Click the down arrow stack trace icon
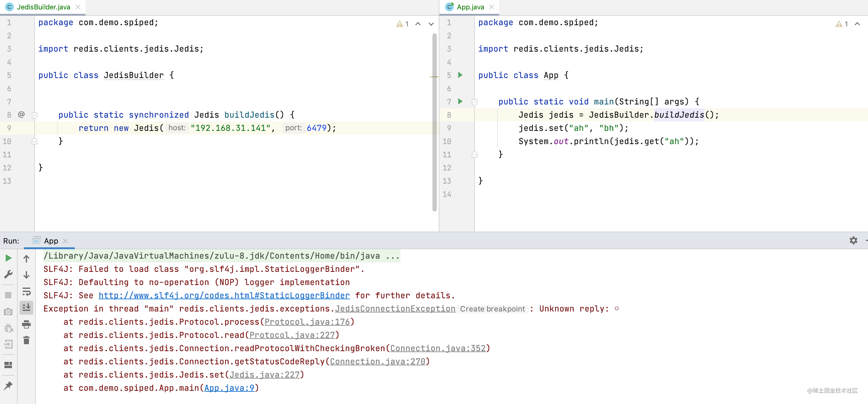The width and height of the screenshot is (868, 404). click(x=26, y=275)
